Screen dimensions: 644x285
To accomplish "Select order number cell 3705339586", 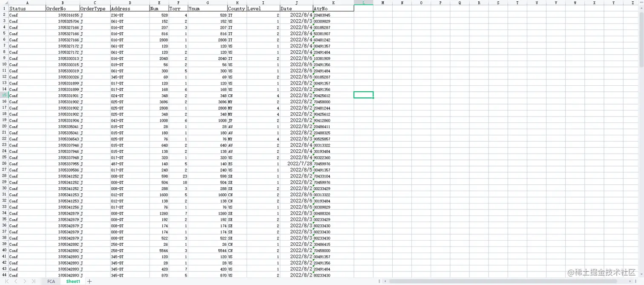I will tap(63, 170).
